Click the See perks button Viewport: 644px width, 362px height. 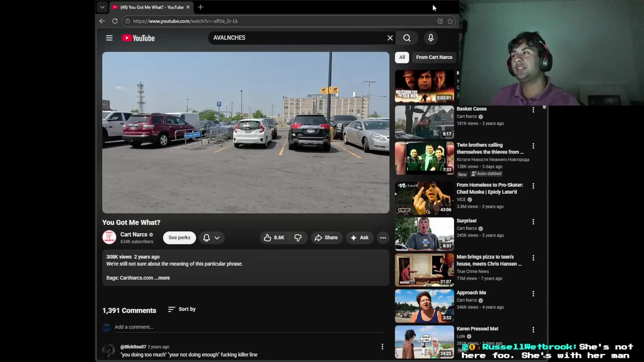(x=180, y=238)
